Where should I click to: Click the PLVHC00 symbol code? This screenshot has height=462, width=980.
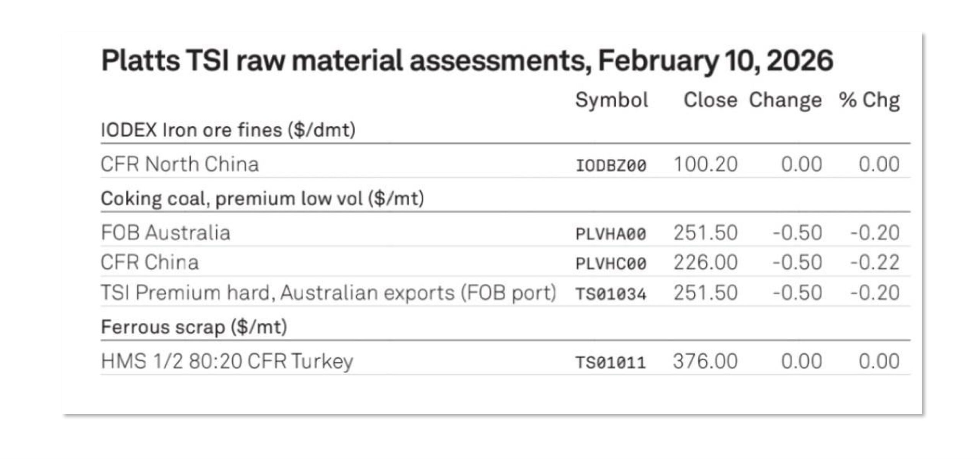click(x=611, y=264)
